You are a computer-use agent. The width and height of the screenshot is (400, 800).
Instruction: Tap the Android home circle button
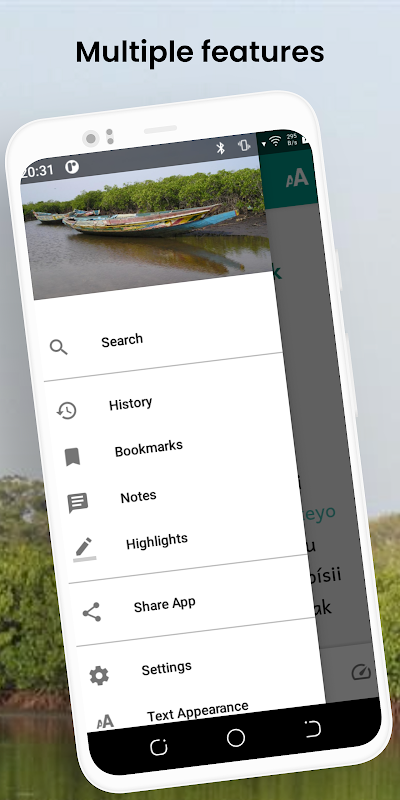click(x=236, y=738)
